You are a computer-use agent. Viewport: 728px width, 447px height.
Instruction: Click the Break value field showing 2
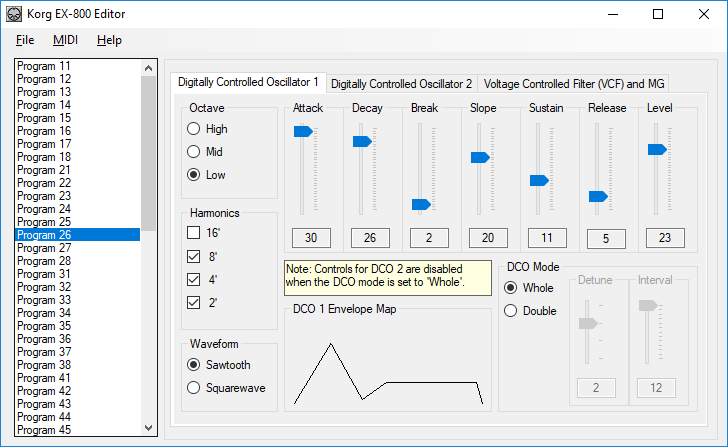429,238
